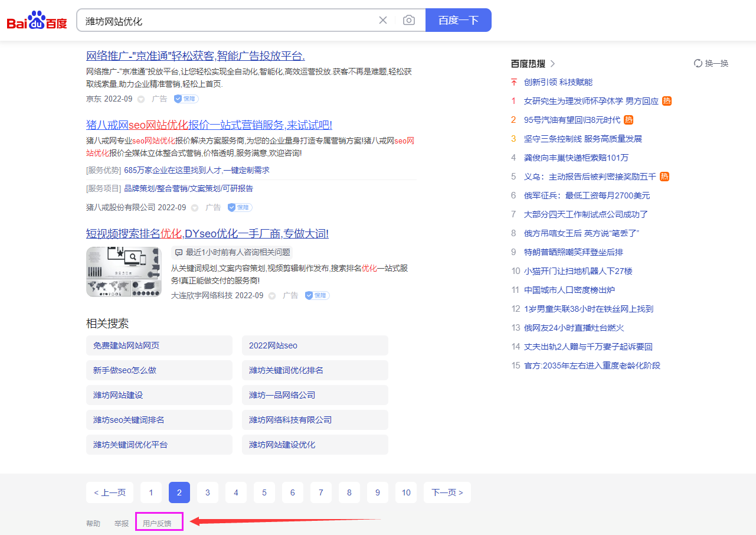Click the 百度一下 search button
Screen dimensions: 756x535
pos(459,20)
